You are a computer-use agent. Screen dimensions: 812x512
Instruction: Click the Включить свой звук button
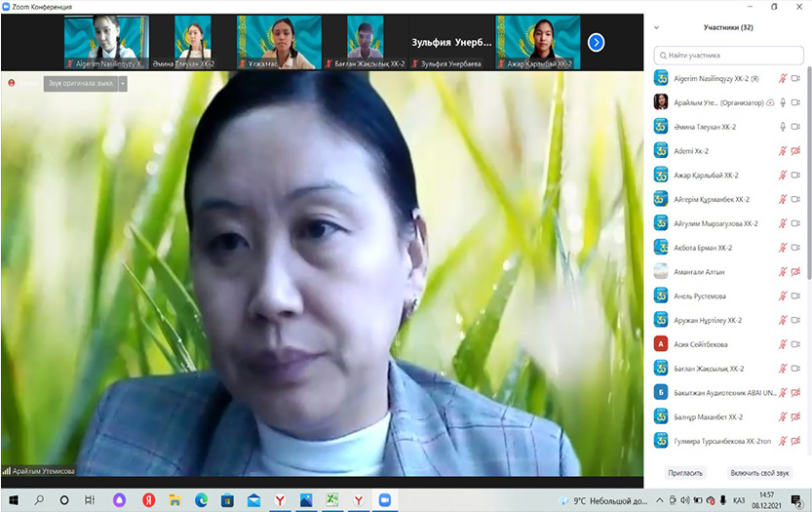pyautogui.click(x=759, y=473)
